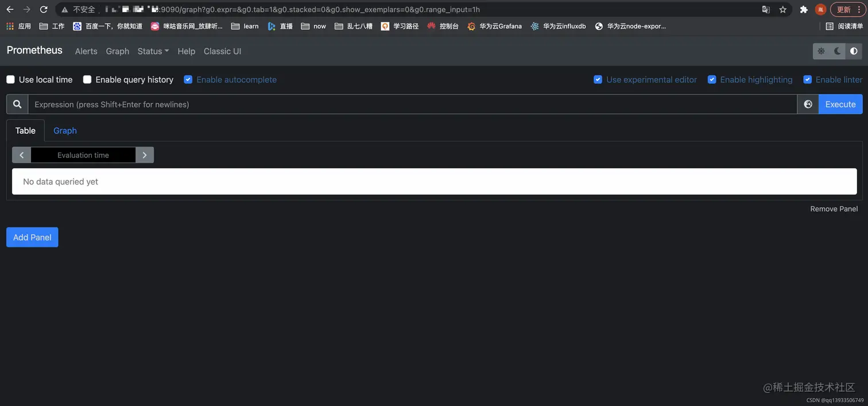
Task: Click Remove Panel
Action: coord(834,209)
